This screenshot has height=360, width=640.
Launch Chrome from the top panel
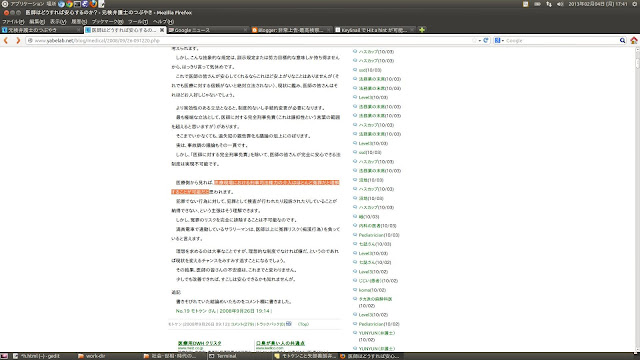point(69,4)
